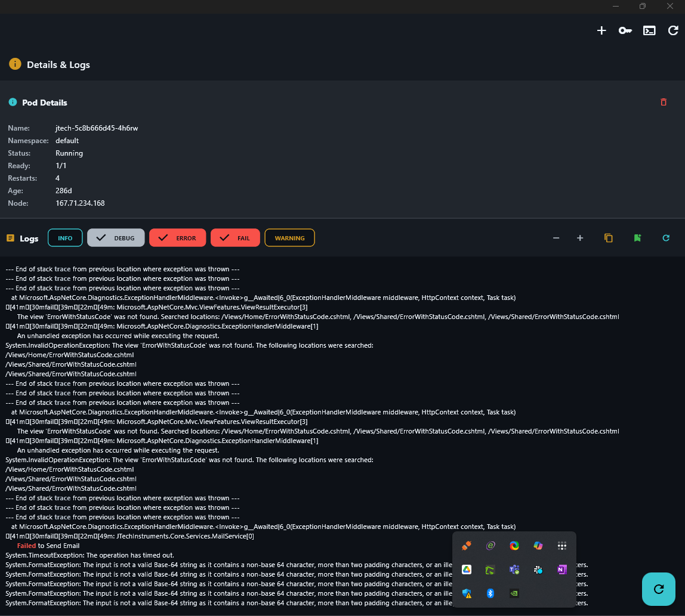Reload logs with the cyan refresh icon
Image resolution: width=685 pixels, height=616 pixels.
666,237
